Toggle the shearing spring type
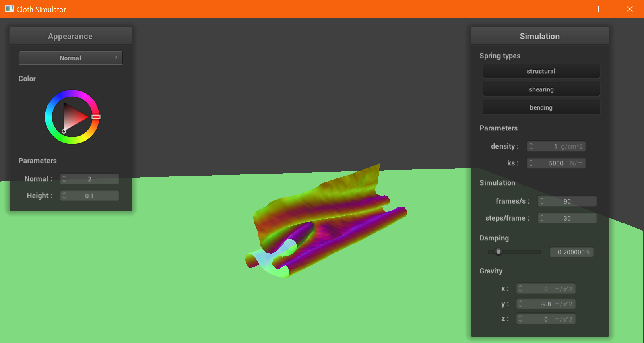 [x=541, y=89]
